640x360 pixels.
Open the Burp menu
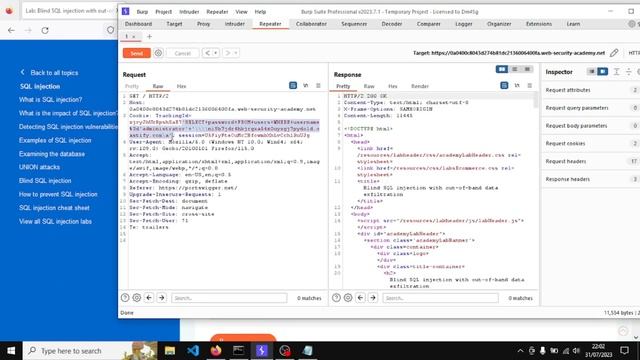(142, 12)
